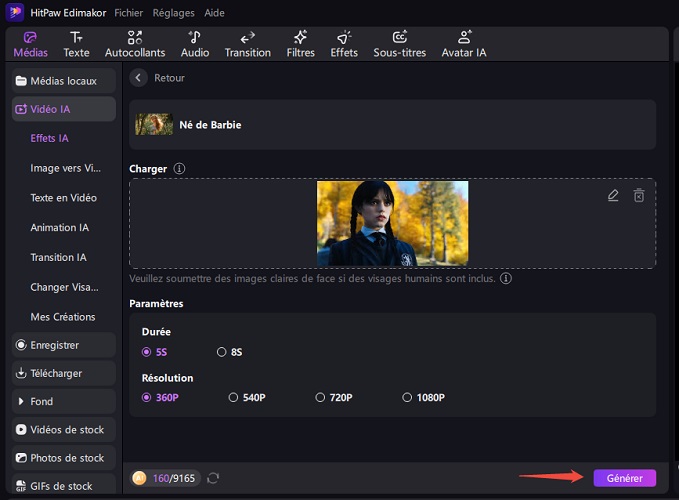Open the Réglages menu
679x500 pixels.
click(x=174, y=13)
